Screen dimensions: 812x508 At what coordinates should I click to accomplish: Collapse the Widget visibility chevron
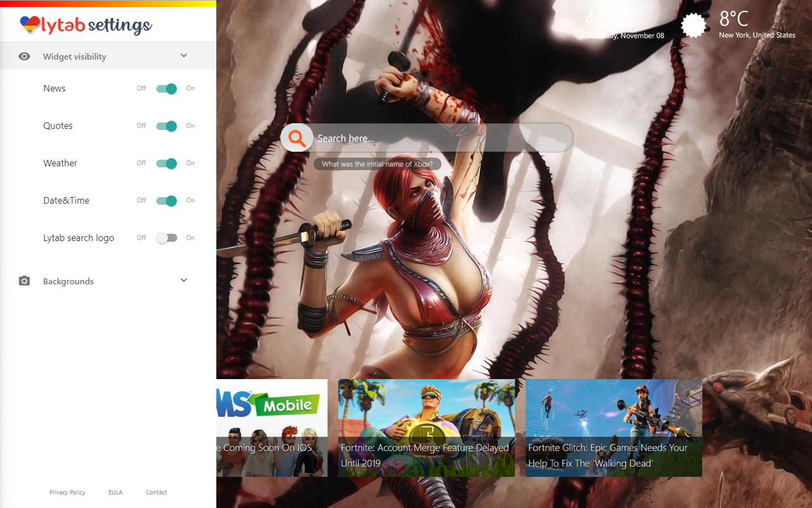coord(184,56)
